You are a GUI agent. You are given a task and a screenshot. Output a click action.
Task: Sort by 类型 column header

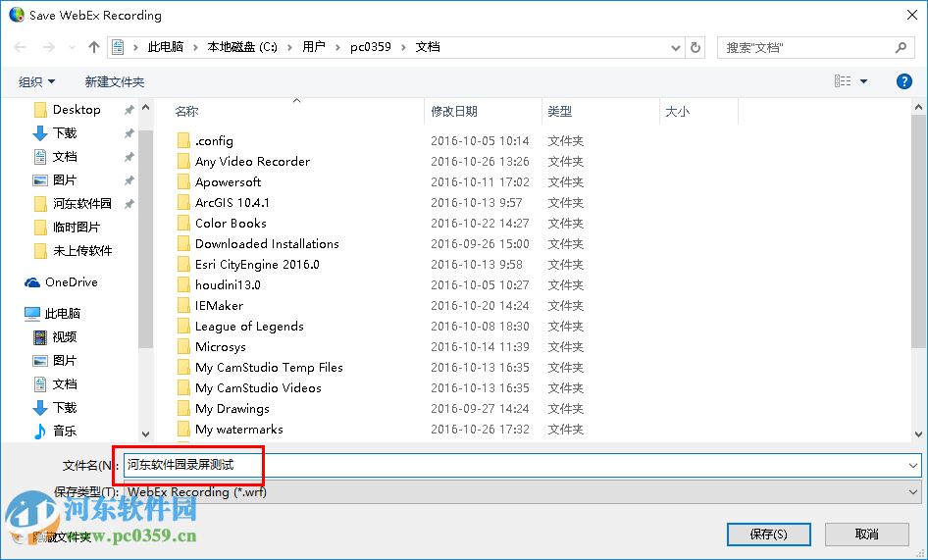(559, 111)
